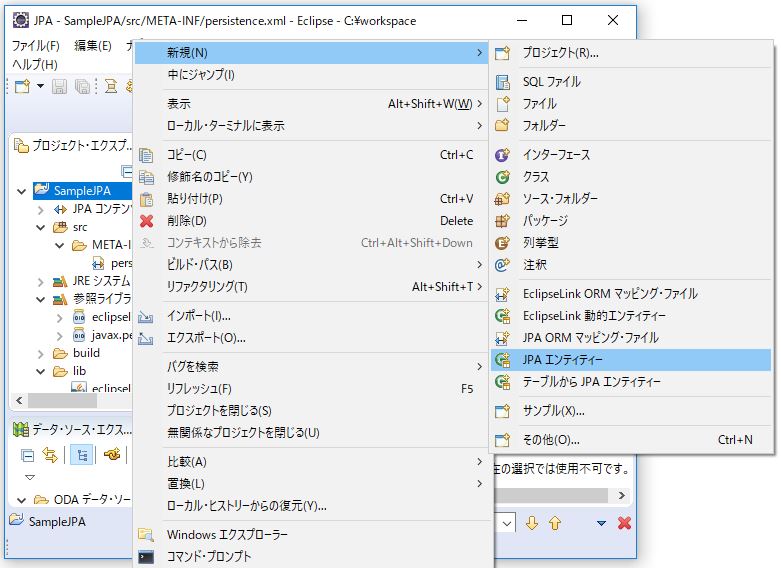Open the ファイル(F) menu in menu bar
Image resolution: width=781 pixels, height=568 pixels.
click(35, 46)
